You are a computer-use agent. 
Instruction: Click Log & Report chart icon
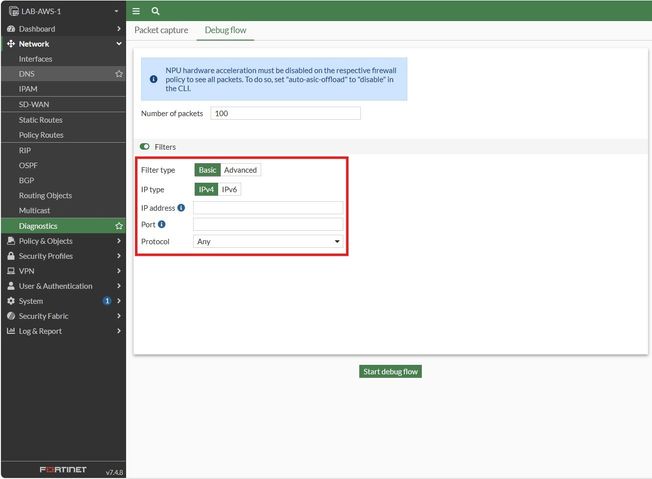pos(11,331)
